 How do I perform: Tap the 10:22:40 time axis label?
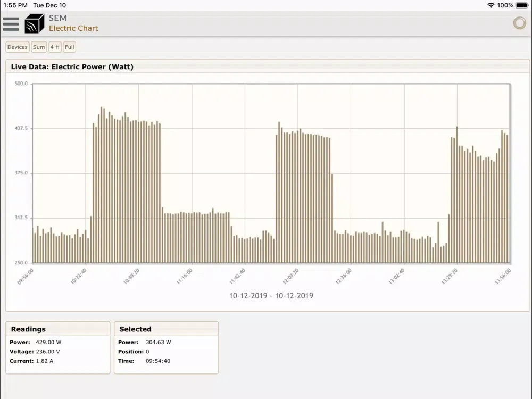[79, 276]
